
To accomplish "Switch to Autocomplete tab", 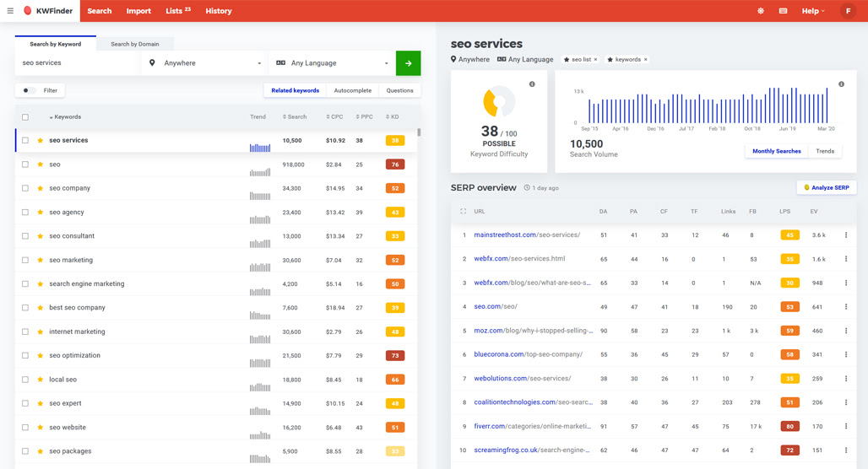I will pos(353,90).
